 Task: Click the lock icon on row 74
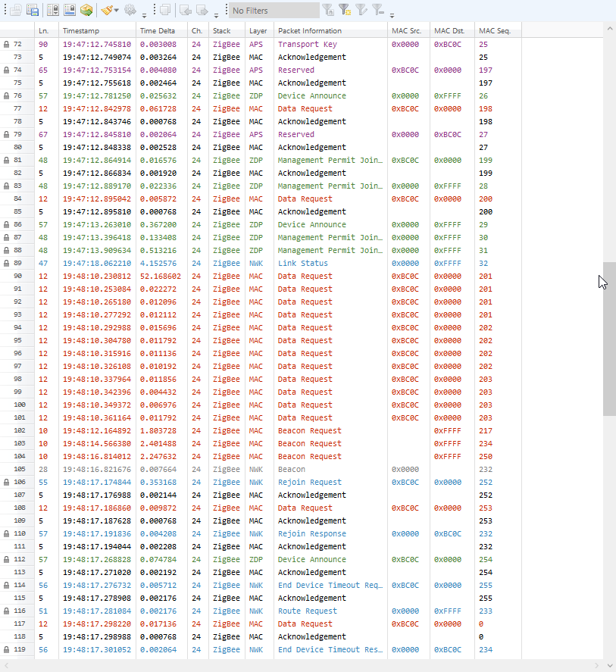[6, 70]
